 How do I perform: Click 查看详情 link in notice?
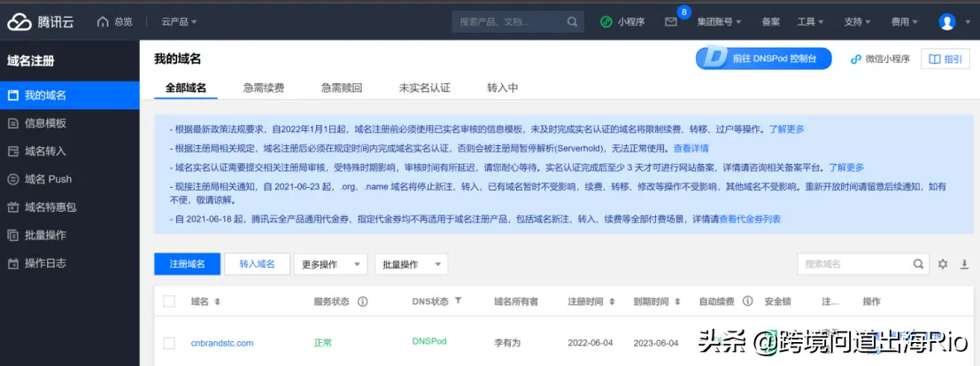[x=691, y=148]
